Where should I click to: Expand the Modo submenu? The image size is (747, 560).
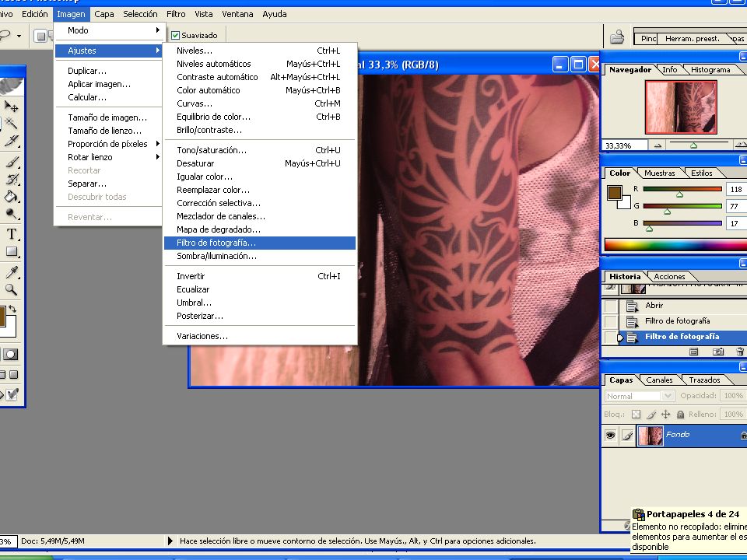coord(110,30)
